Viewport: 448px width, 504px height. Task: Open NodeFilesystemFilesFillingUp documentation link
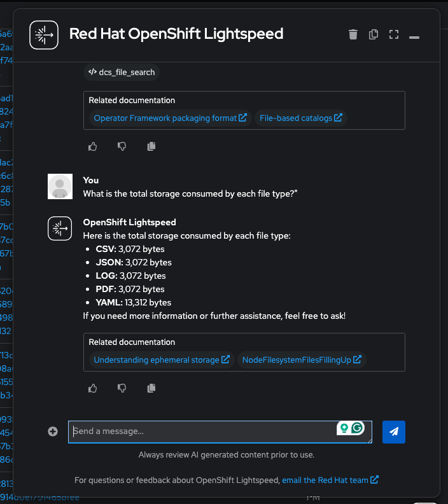tap(302, 360)
